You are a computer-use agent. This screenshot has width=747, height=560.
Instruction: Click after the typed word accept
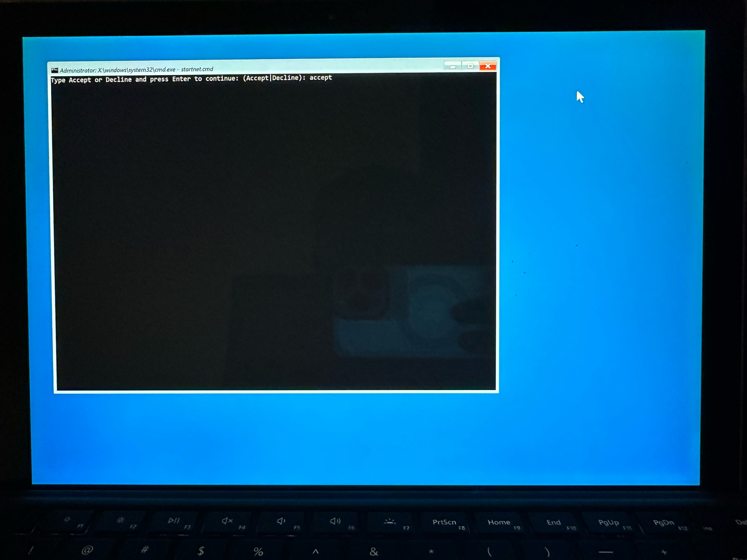(335, 77)
